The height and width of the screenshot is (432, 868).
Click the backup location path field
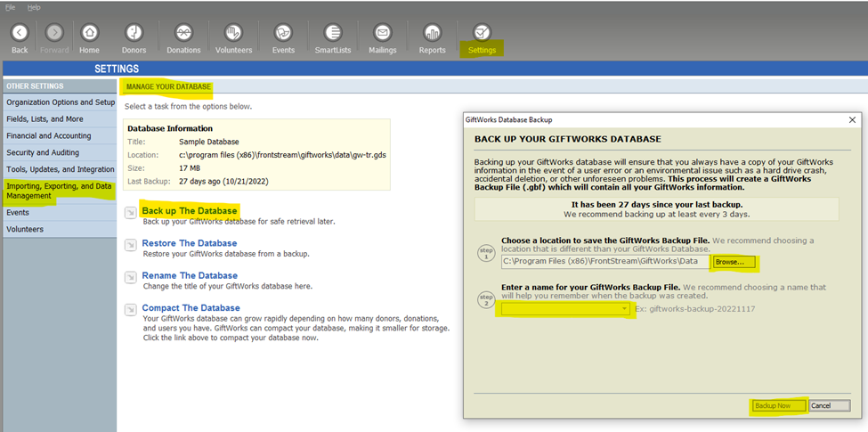point(605,262)
